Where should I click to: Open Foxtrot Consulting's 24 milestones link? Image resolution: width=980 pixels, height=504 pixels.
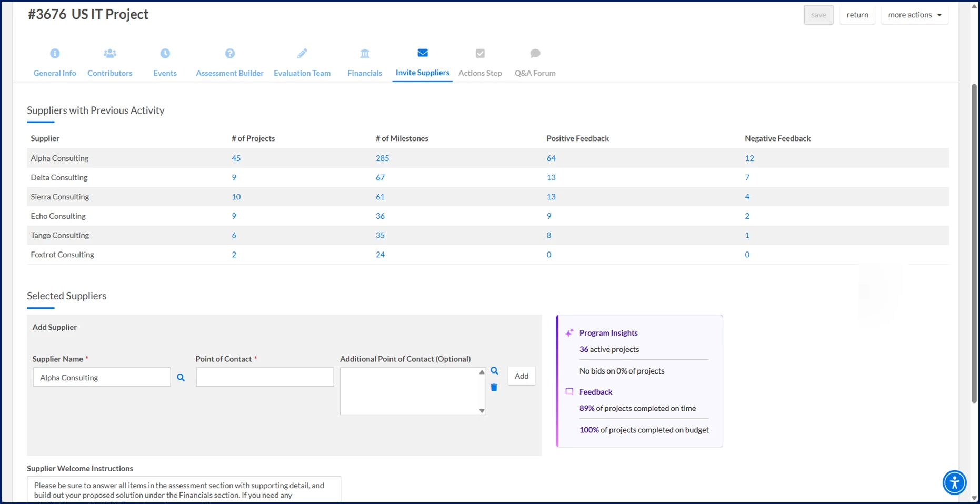pyautogui.click(x=380, y=255)
